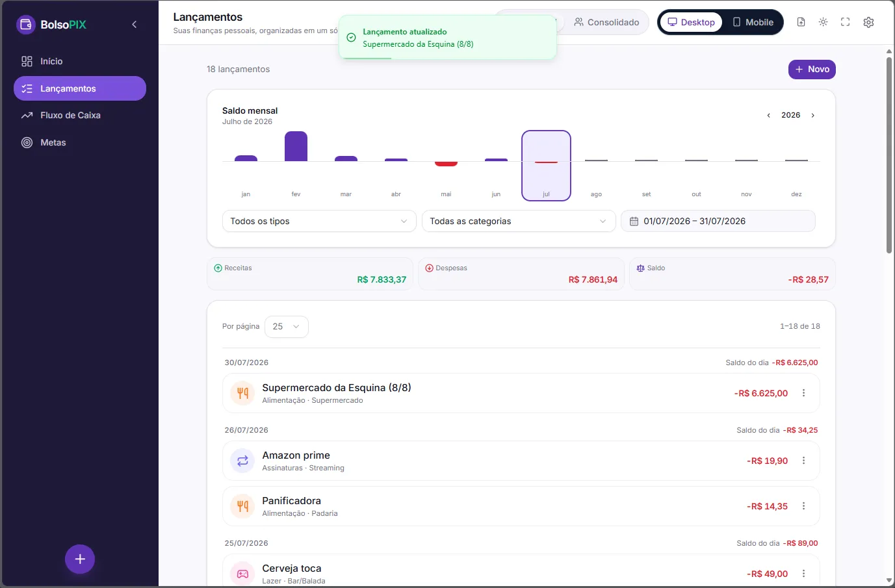
Task: Click the floating plus button in sidebar
Action: click(x=80, y=559)
